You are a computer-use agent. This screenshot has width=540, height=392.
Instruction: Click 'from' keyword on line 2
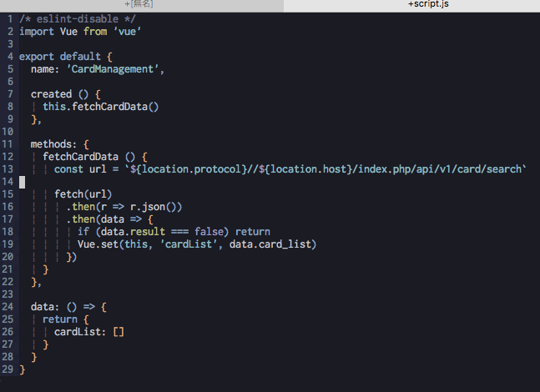(95, 32)
